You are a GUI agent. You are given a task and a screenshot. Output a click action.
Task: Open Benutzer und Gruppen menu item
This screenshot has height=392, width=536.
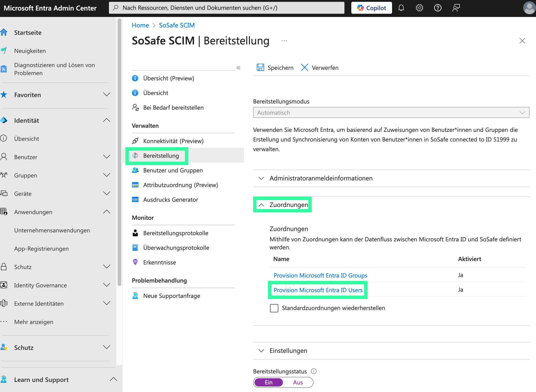[173, 170]
